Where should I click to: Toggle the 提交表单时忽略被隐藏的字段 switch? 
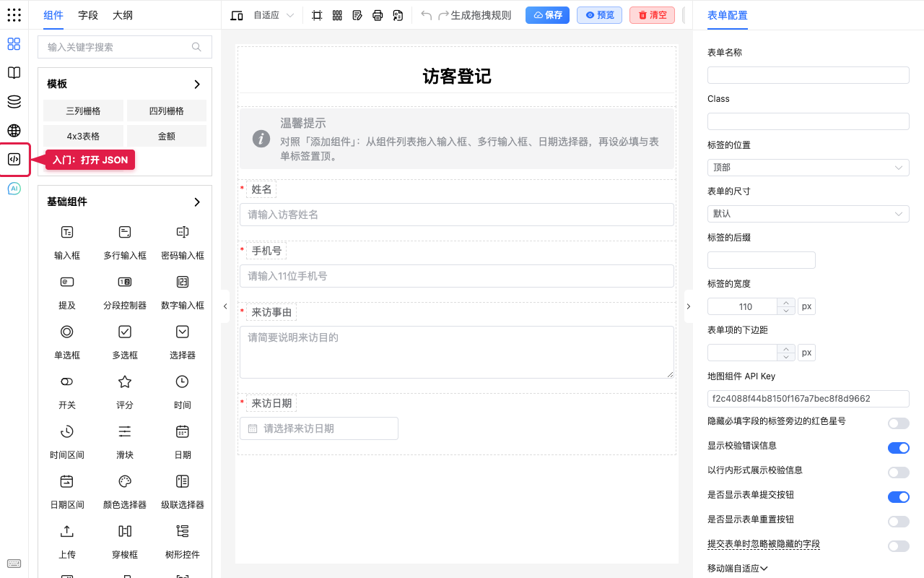(899, 546)
